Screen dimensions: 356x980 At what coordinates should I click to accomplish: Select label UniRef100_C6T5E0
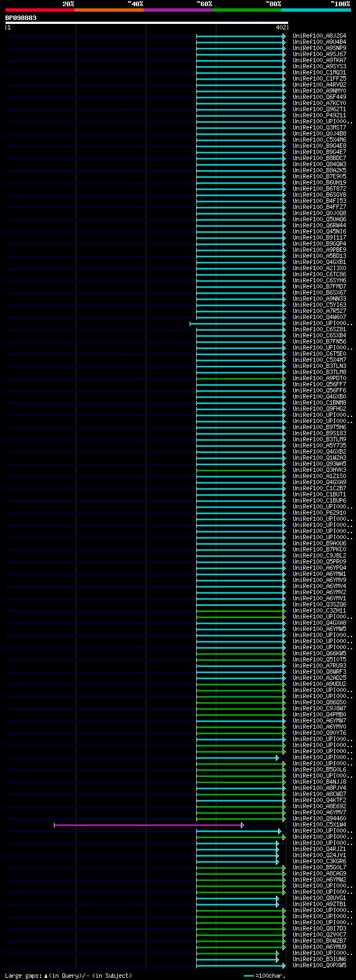pyautogui.click(x=319, y=354)
